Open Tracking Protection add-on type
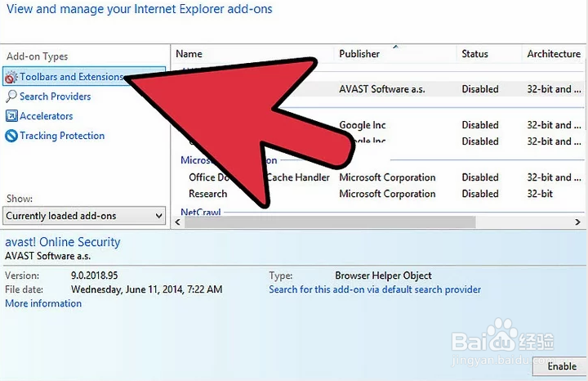 tap(62, 136)
